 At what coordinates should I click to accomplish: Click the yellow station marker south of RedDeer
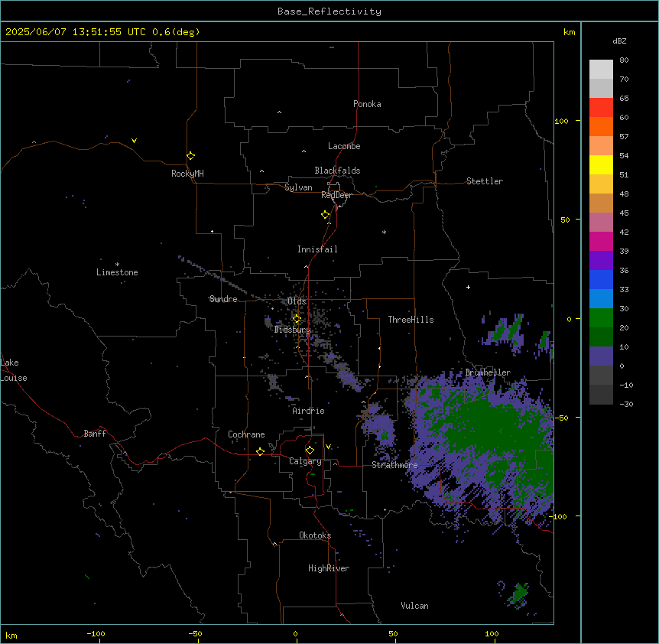tap(326, 215)
